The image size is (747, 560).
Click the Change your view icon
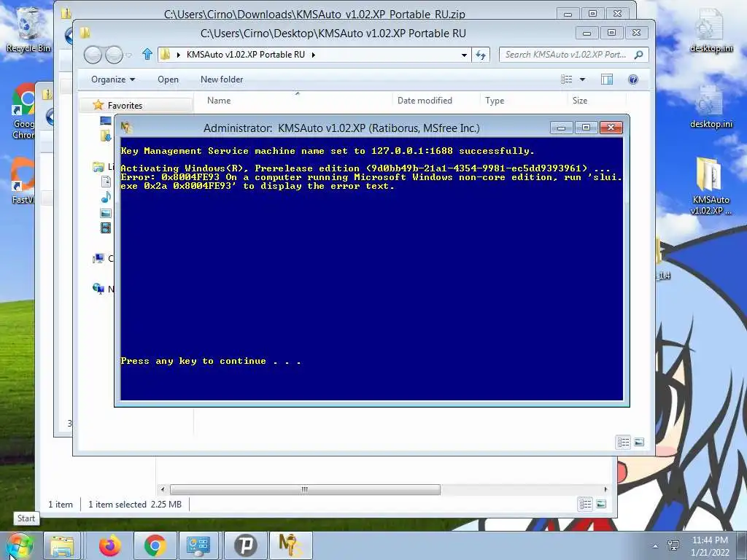(x=566, y=79)
